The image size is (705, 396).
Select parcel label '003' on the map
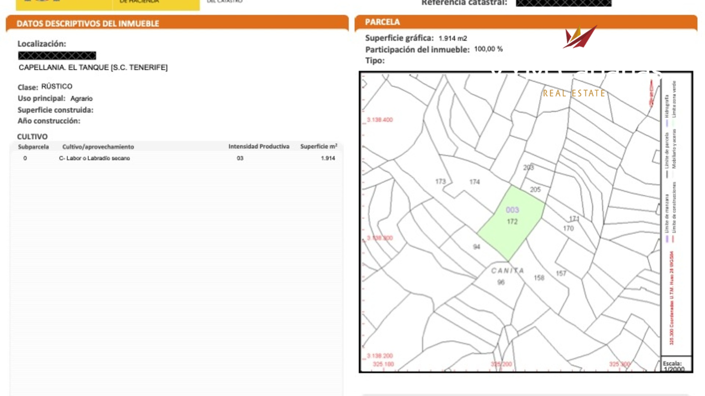tap(512, 210)
